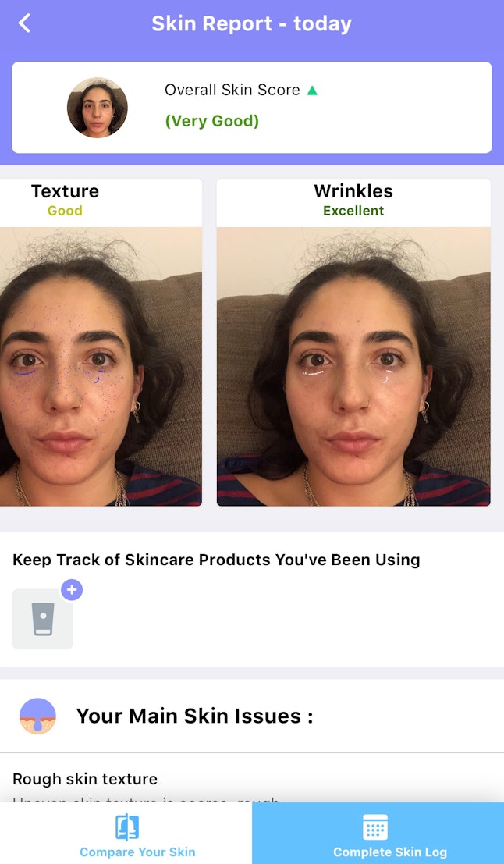Open the Wrinkles analysis photo

pos(353,366)
